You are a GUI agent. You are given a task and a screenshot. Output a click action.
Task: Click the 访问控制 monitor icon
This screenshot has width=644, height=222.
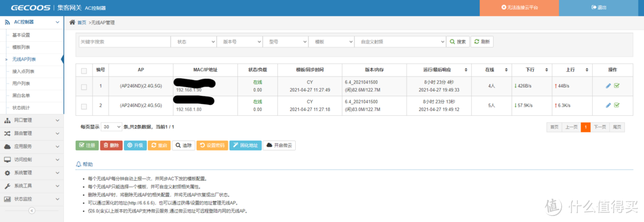pyautogui.click(x=7, y=159)
